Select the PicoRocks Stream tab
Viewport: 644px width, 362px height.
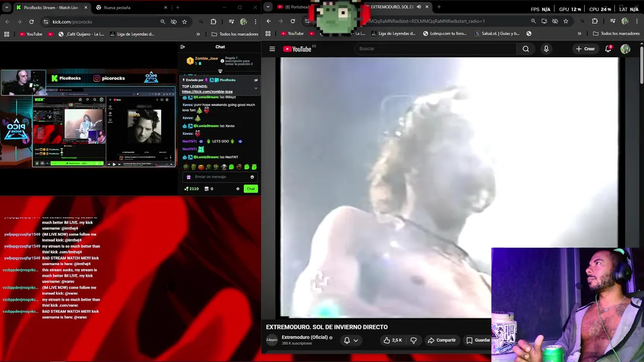[51, 8]
